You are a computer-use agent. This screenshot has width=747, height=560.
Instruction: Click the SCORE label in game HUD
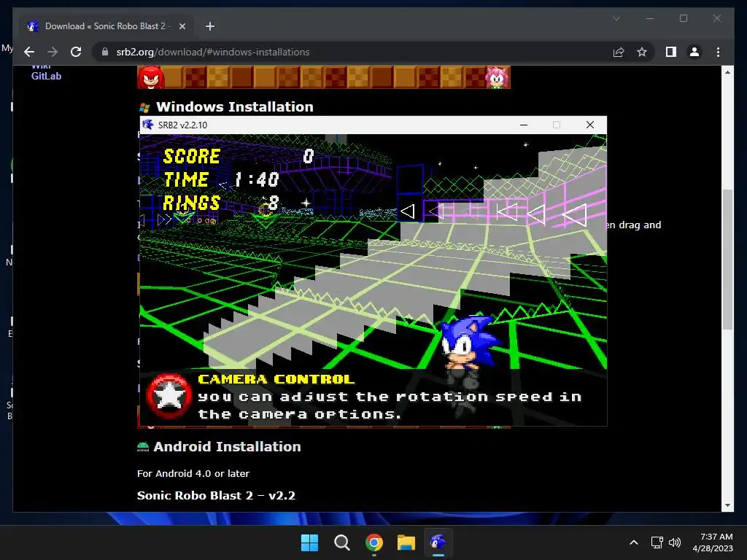(192, 156)
